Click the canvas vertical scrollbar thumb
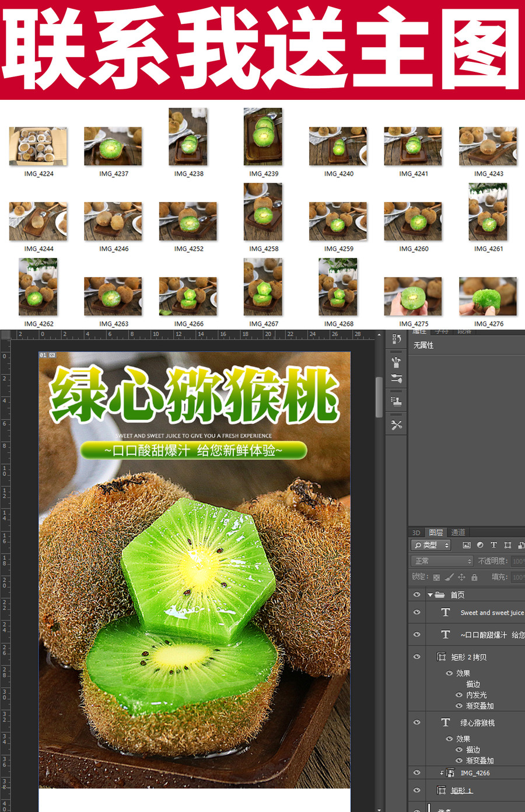Screen dimensions: 525x812 click(379, 397)
